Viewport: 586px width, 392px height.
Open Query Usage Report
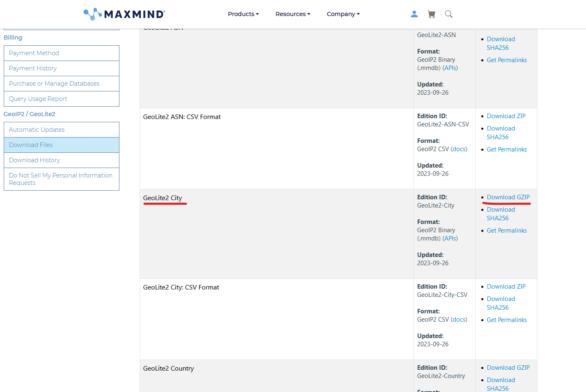pyautogui.click(x=38, y=99)
